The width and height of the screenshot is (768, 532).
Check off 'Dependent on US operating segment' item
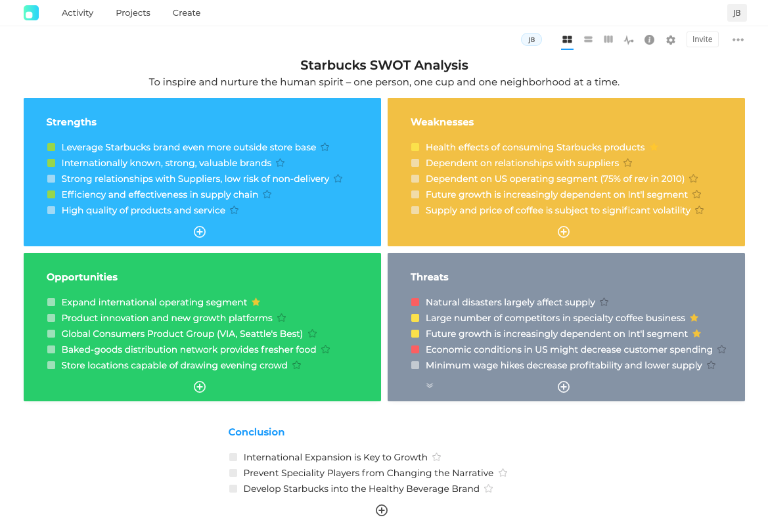point(415,179)
